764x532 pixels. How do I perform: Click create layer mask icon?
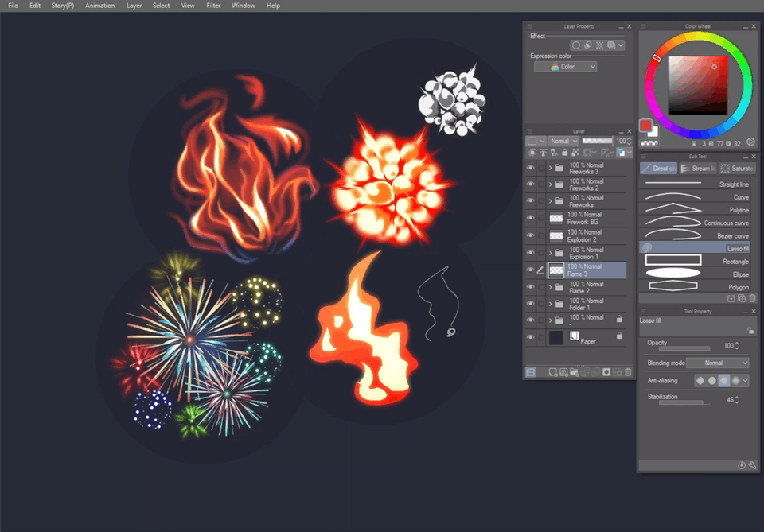[606, 372]
